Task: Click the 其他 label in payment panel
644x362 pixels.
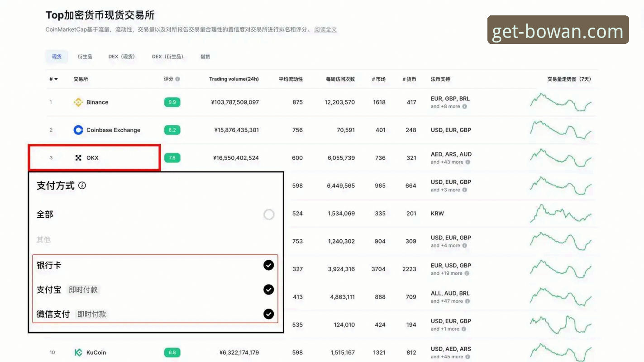Action: click(43, 240)
